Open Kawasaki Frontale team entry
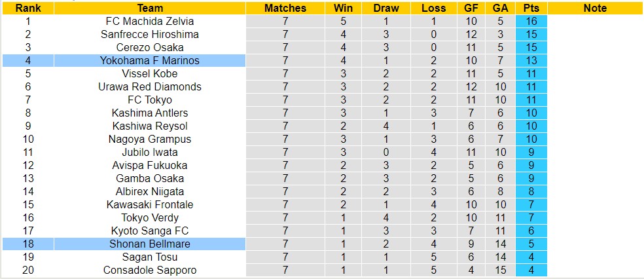Screen dimensions: 644x279 pyautogui.click(x=150, y=204)
